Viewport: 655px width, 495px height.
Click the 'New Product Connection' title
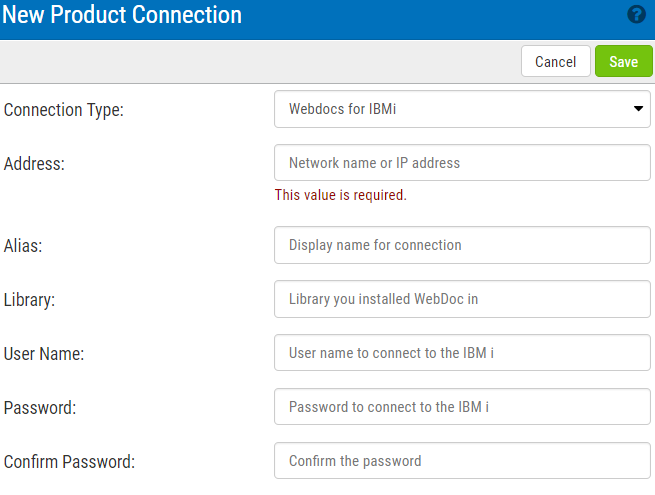coord(121,15)
